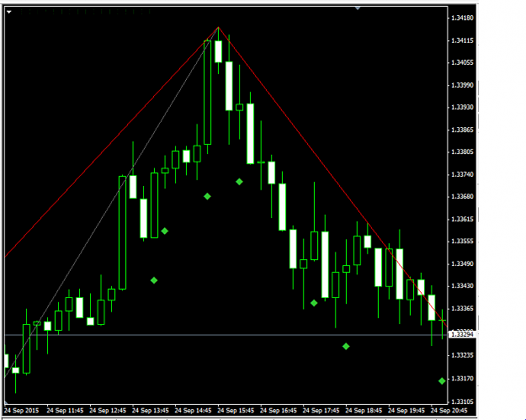This screenshot has height=420, width=526.
Task: Click the green diamond marker near 1.33740
Action: point(239,182)
